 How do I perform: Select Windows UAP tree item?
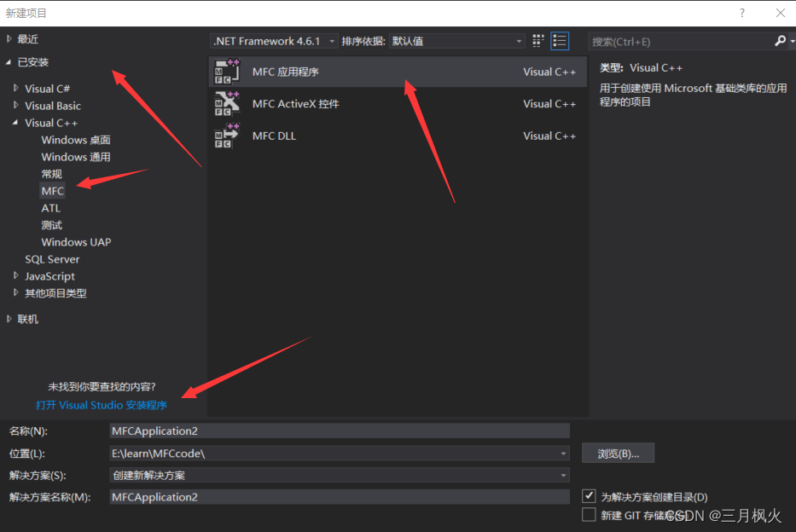click(76, 242)
